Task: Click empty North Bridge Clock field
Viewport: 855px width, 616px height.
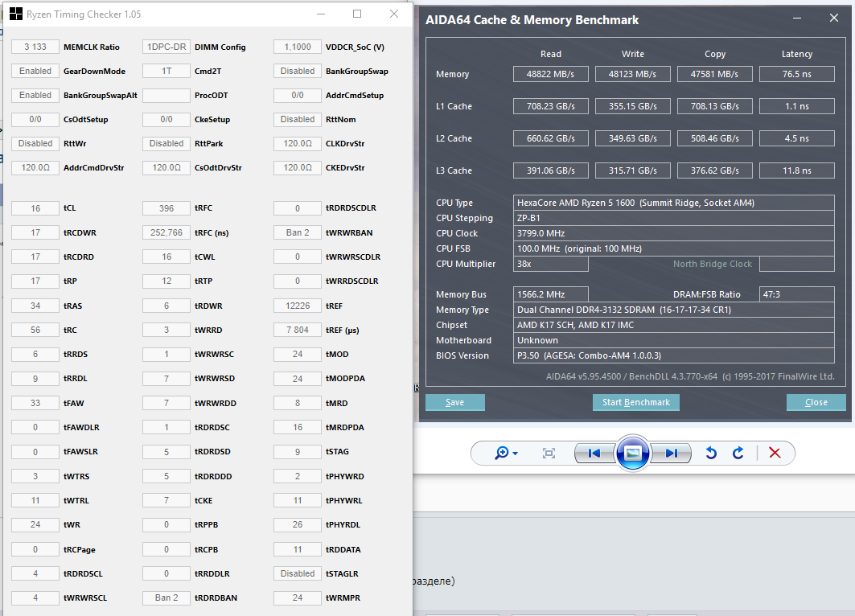Action: (x=796, y=264)
